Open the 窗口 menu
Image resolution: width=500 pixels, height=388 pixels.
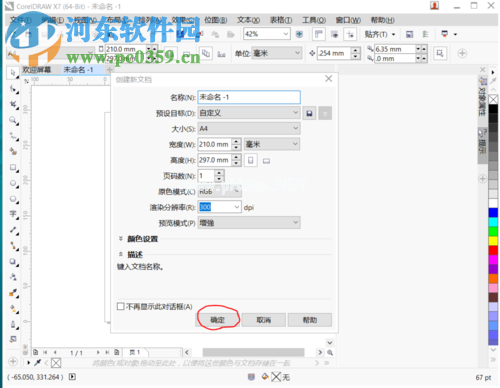tap(348, 20)
